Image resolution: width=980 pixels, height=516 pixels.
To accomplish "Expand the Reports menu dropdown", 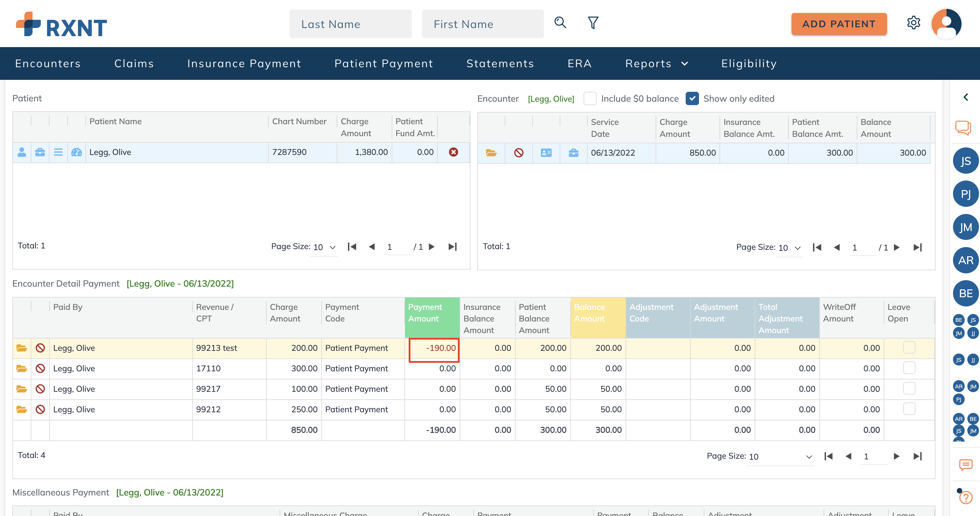I will 656,63.
